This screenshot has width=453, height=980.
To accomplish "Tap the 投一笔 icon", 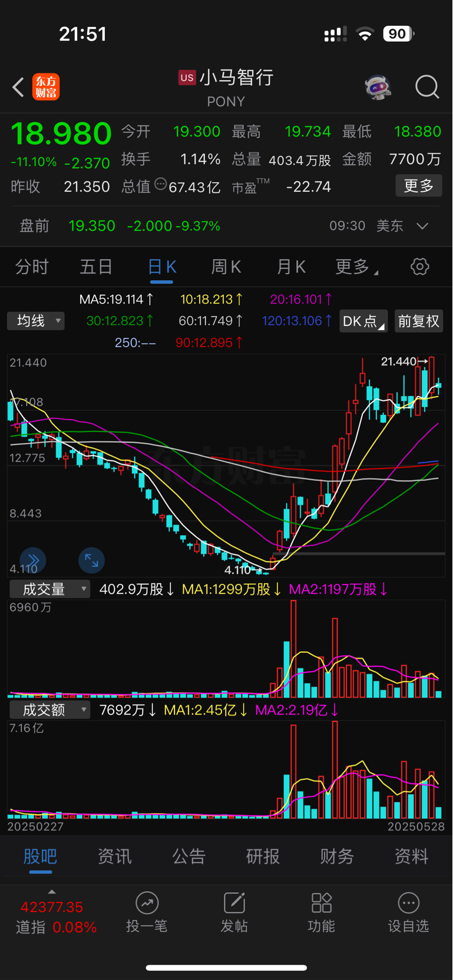I will (147, 902).
